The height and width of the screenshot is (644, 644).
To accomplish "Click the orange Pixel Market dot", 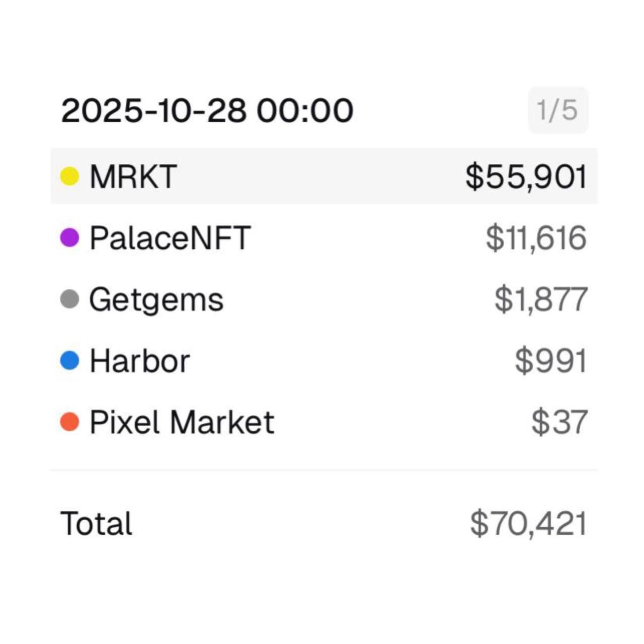I will click(69, 422).
